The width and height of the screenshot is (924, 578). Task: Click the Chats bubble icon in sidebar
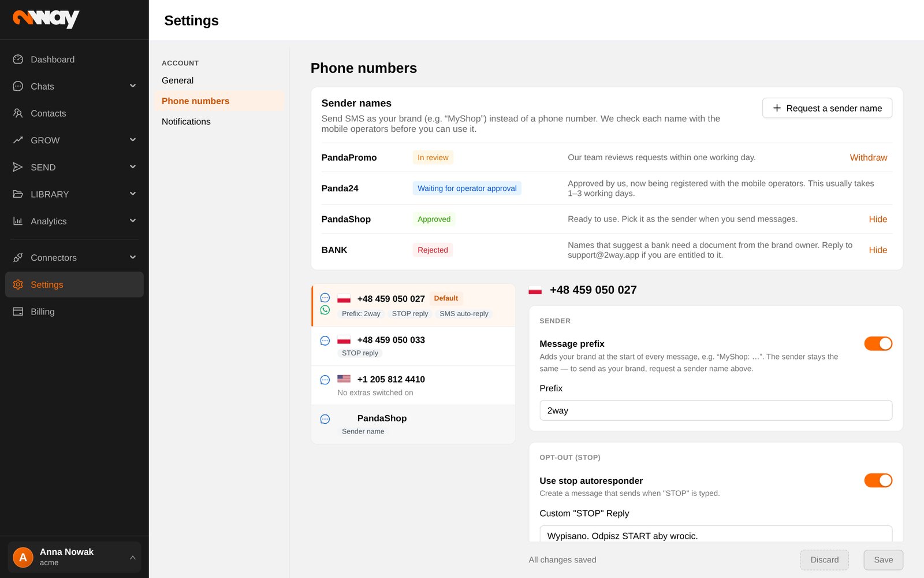click(x=18, y=86)
